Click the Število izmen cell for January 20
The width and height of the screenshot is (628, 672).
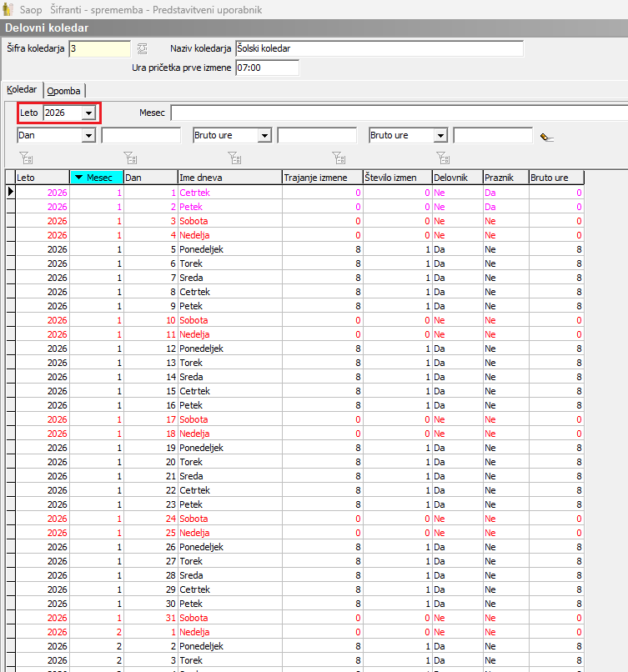click(397, 462)
